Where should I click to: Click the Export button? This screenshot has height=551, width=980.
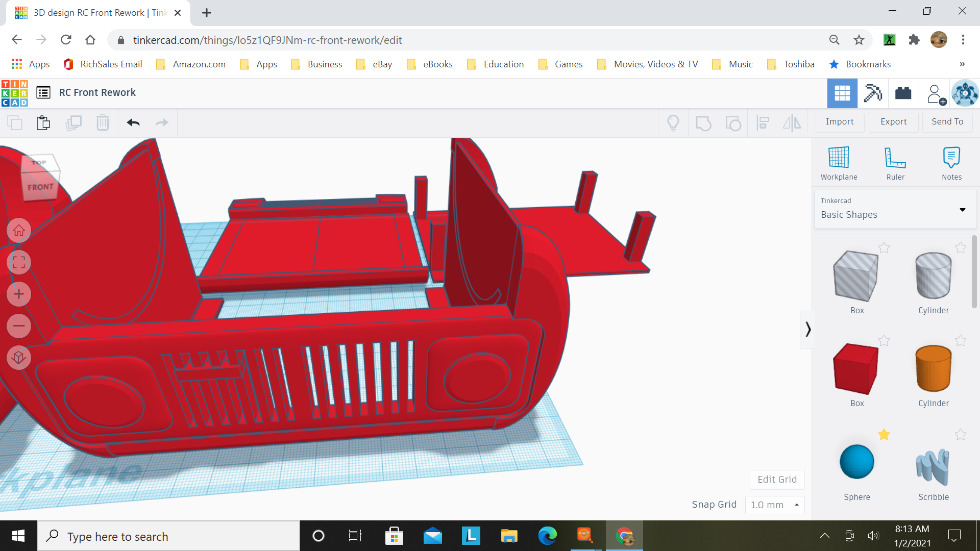[893, 122]
